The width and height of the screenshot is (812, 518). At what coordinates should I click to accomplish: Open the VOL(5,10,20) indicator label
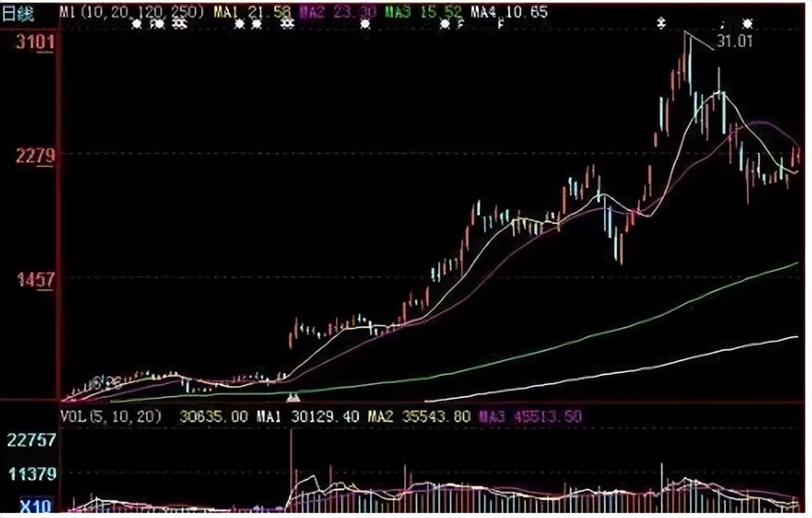tap(110, 417)
